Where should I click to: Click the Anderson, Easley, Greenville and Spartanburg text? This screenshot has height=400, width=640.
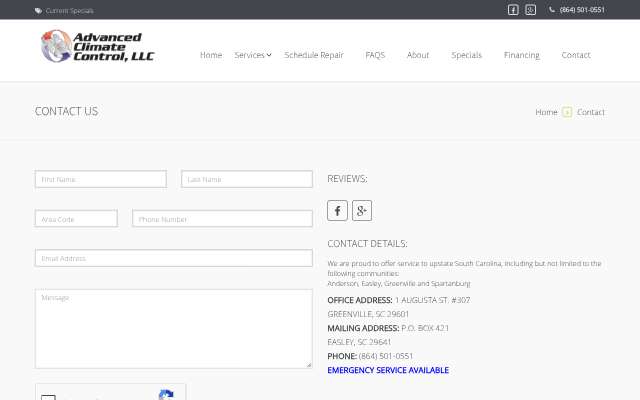click(x=399, y=283)
